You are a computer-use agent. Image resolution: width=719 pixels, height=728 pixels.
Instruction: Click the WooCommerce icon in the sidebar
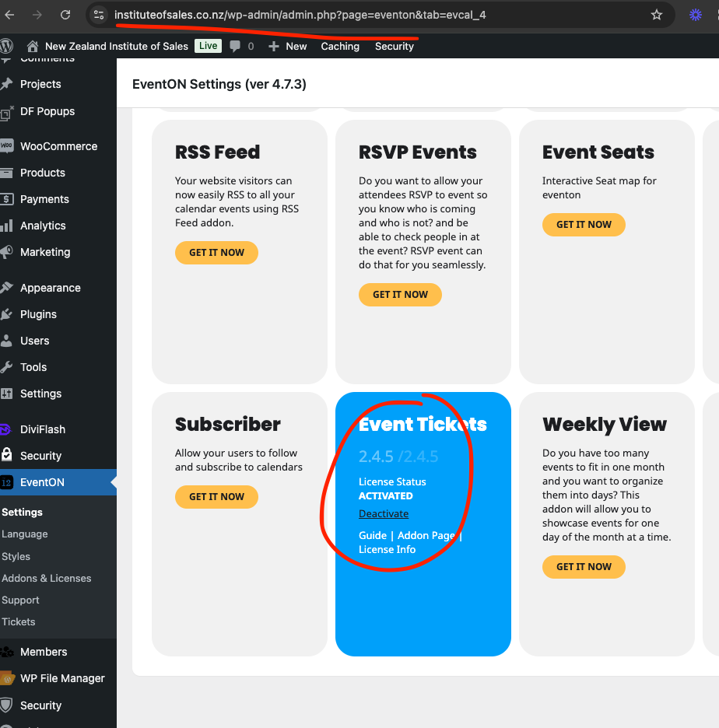tap(6, 145)
